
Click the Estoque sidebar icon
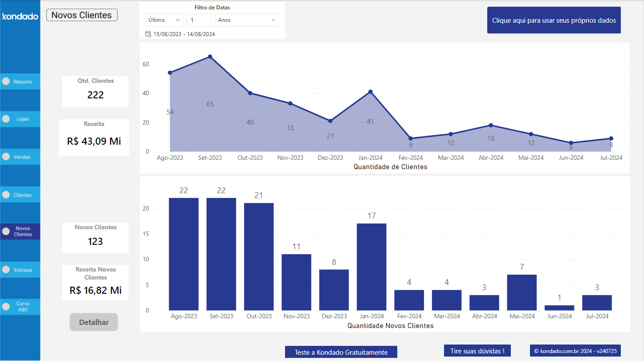tap(20, 269)
